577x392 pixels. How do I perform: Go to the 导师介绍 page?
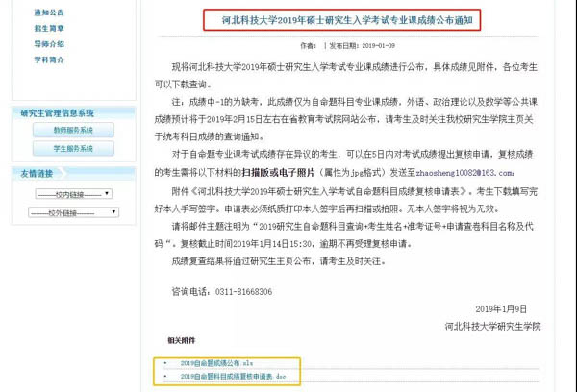pyautogui.click(x=48, y=44)
